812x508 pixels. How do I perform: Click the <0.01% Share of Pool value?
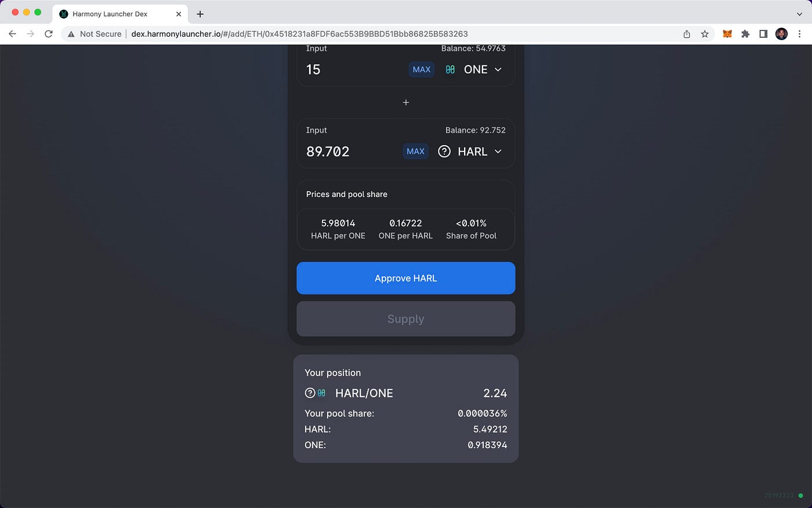coord(471,223)
